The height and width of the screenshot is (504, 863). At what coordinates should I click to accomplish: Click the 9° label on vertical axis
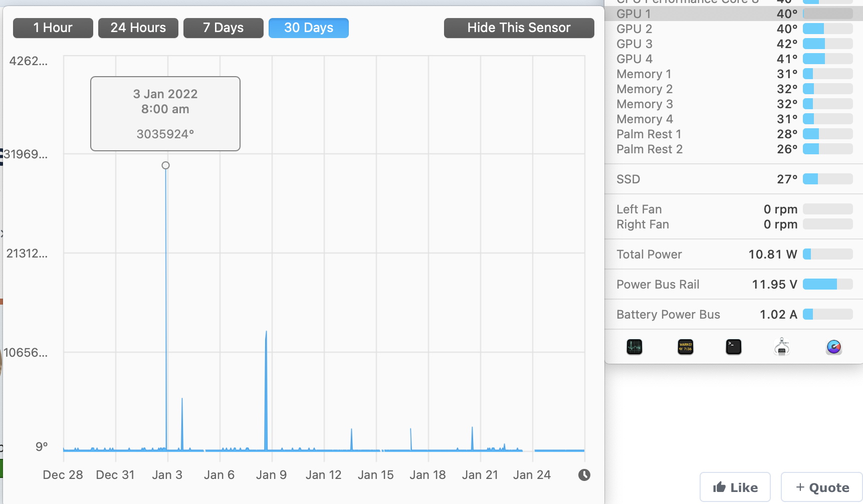click(x=42, y=446)
